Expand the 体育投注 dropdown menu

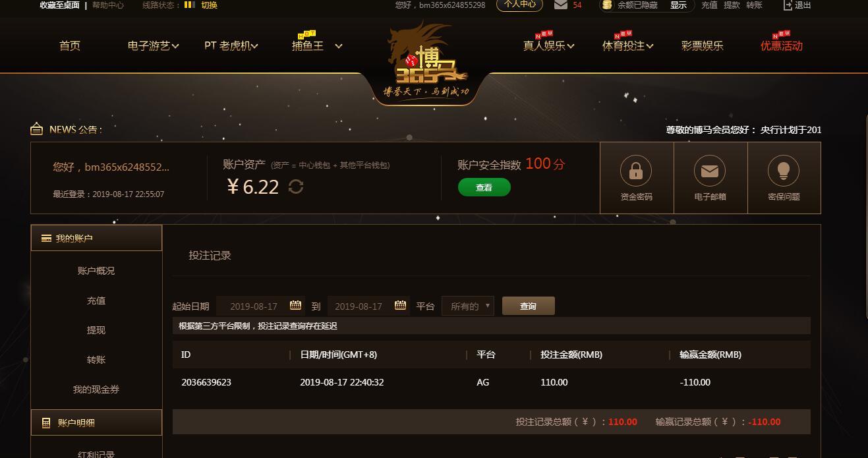click(x=627, y=45)
